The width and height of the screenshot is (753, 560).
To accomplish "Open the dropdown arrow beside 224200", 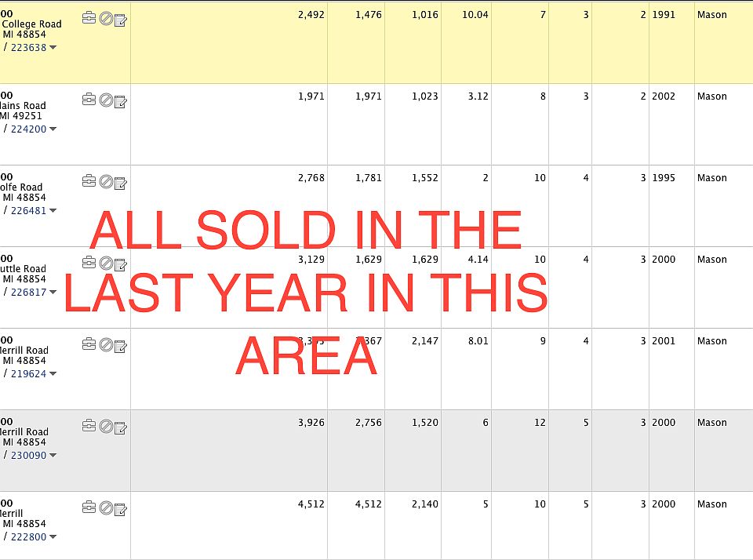I will 53,129.
